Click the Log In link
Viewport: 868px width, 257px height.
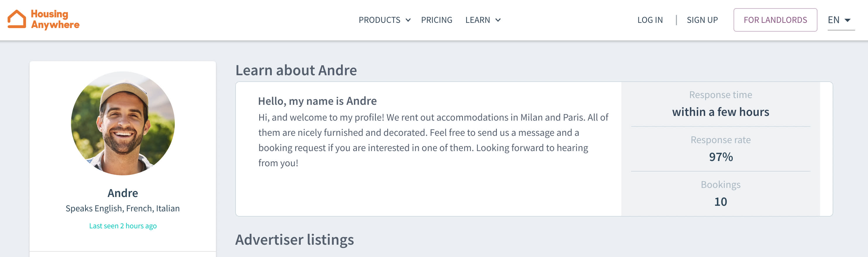click(650, 20)
